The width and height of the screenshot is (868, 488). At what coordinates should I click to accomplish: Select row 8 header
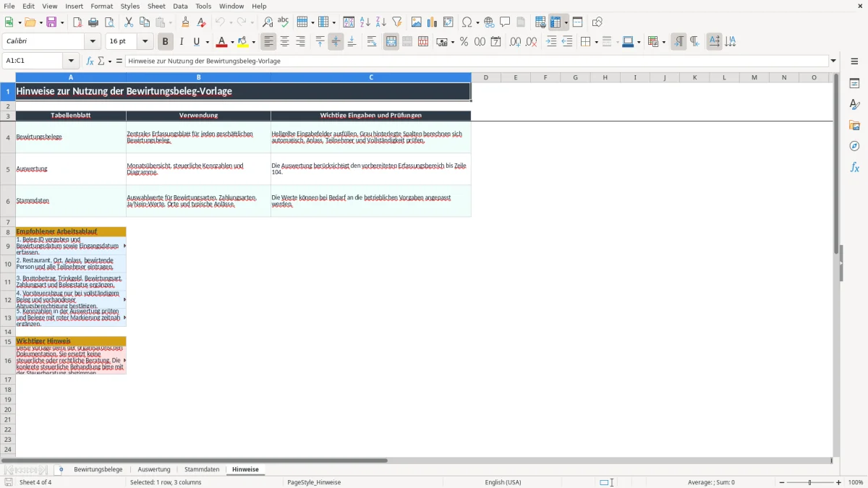(8, 231)
